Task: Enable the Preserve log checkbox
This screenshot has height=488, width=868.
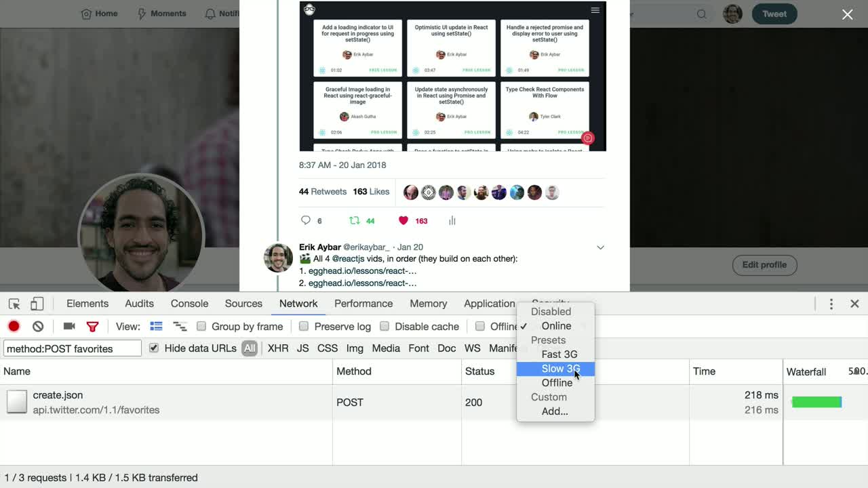Action: 304,326
